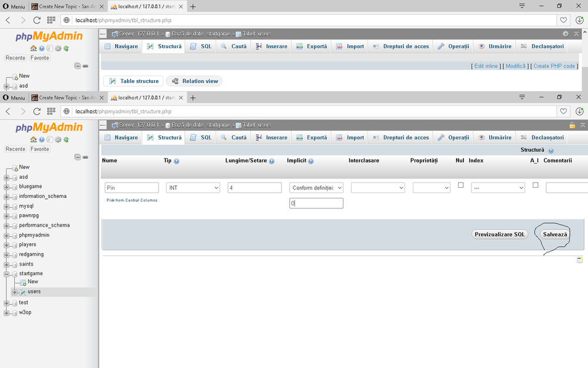This screenshot has height=368, width=588.
Task: Click Previzualizare SQL button
Action: (499, 234)
